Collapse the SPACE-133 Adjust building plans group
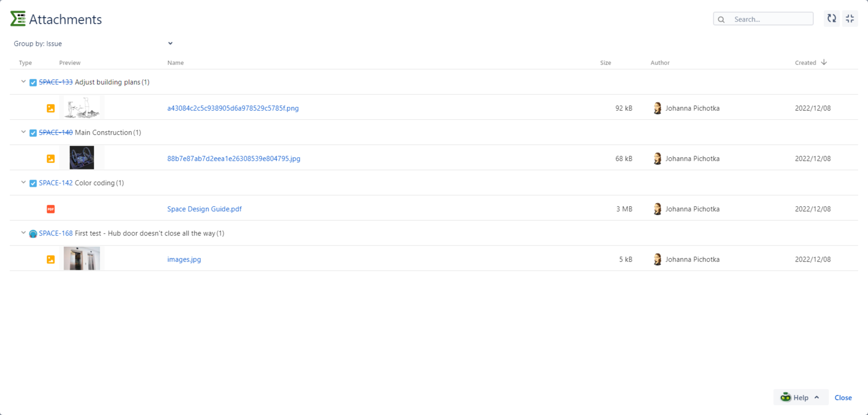The height and width of the screenshot is (415, 868). [x=23, y=82]
